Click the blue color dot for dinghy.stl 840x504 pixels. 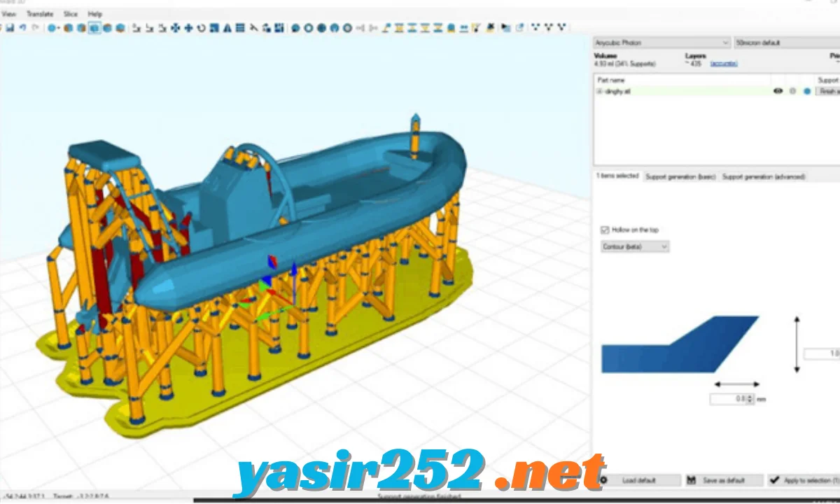click(x=807, y=91)
